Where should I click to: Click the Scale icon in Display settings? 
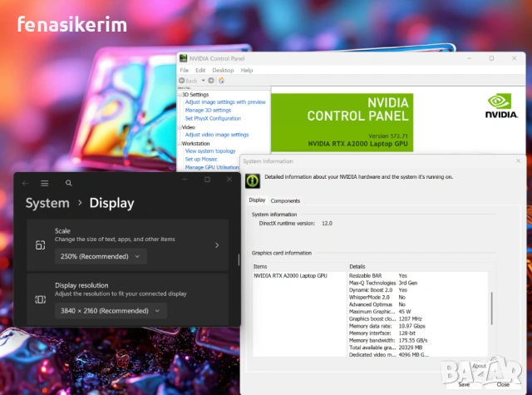coord(41,245)
